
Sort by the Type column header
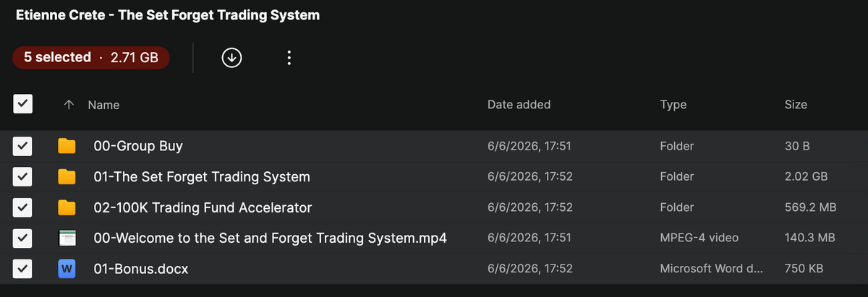point(673,105)
